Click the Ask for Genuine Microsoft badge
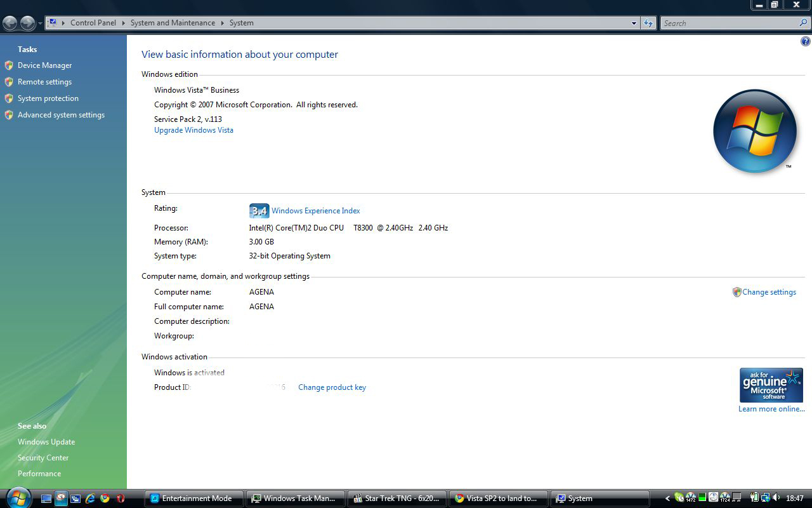The image size is (812, 508). (x=771, y=385)
